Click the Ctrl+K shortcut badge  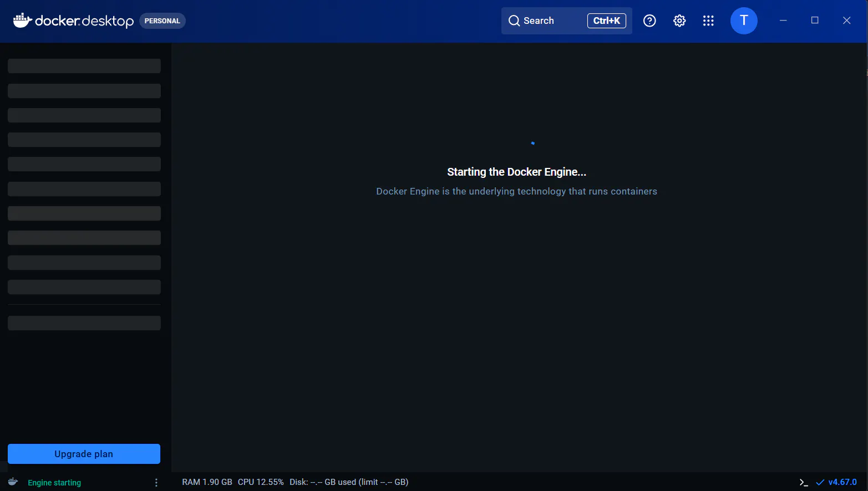click(607, 21)
